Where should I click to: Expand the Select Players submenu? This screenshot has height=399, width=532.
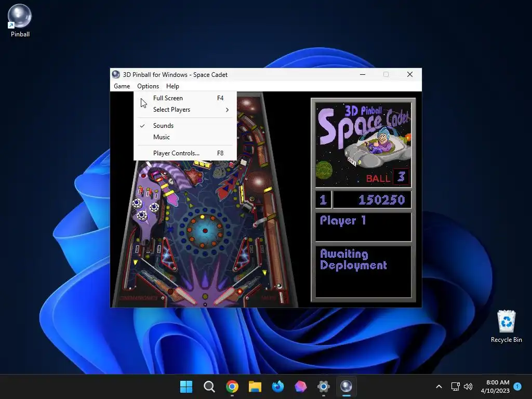(x=185, y=110)
